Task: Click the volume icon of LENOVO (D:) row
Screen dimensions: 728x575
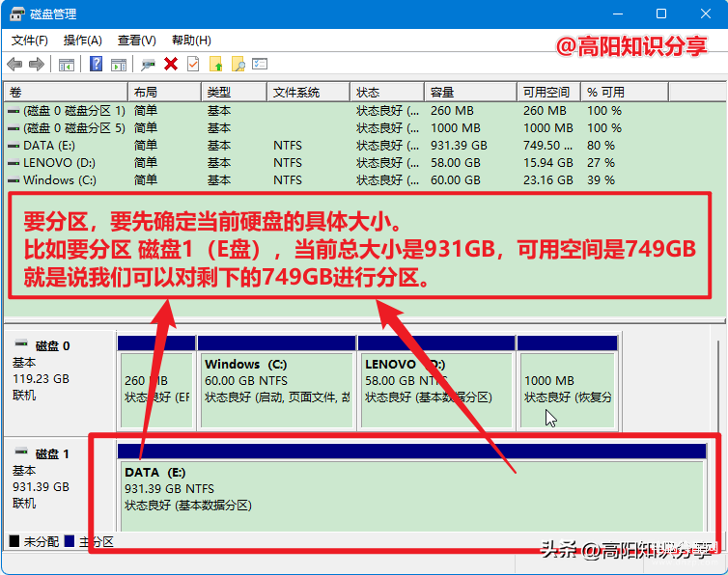Action: point(14,163)
